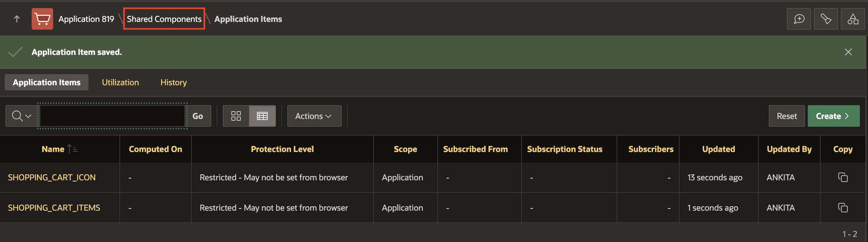This screenshot has width=868, height=242.
Task: Dismiss the Application Item saved message
Action: [848, 52]
